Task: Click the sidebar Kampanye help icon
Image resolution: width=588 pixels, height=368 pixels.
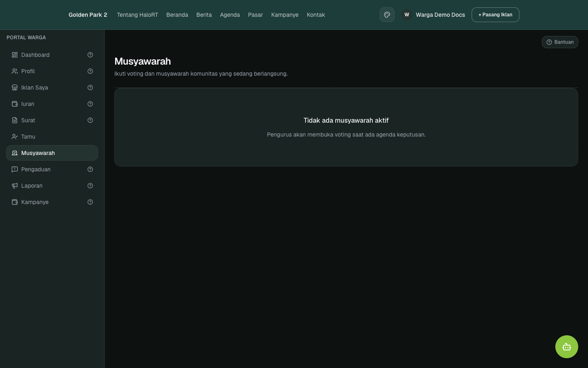Action: pyautogui.click(x=90, y=202)
